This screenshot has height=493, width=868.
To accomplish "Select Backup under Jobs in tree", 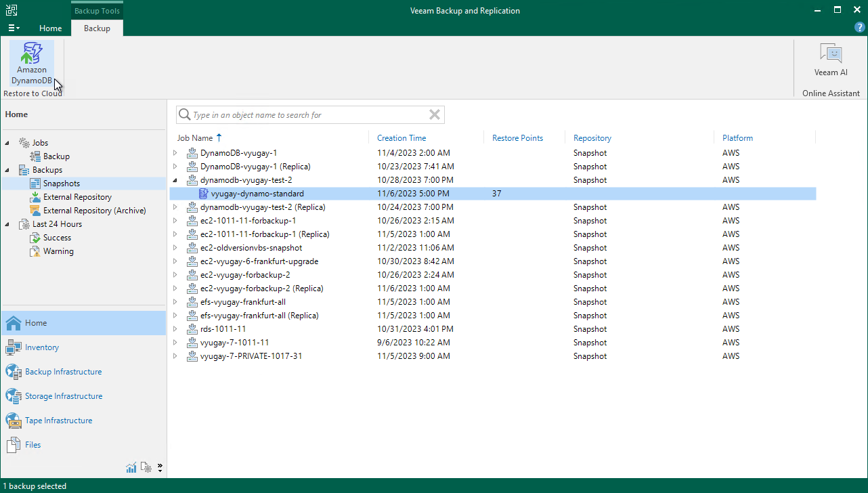I will pos(56,156).
